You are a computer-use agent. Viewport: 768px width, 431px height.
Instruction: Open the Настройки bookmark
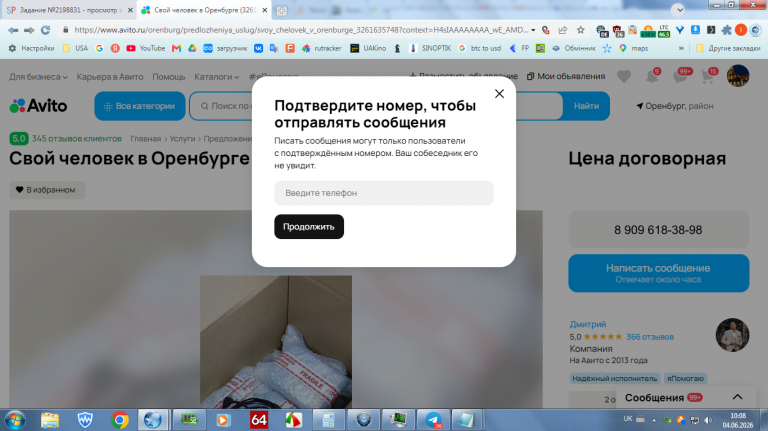tap(31, 48)
